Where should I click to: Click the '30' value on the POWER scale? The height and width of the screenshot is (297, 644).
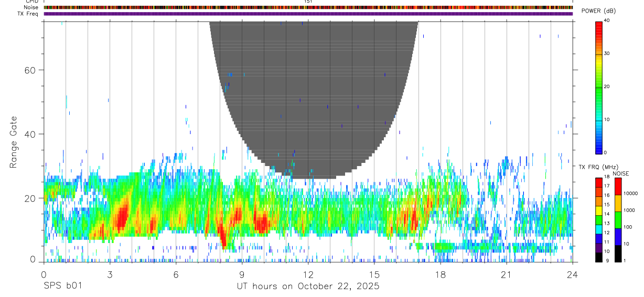pos(608,53)
